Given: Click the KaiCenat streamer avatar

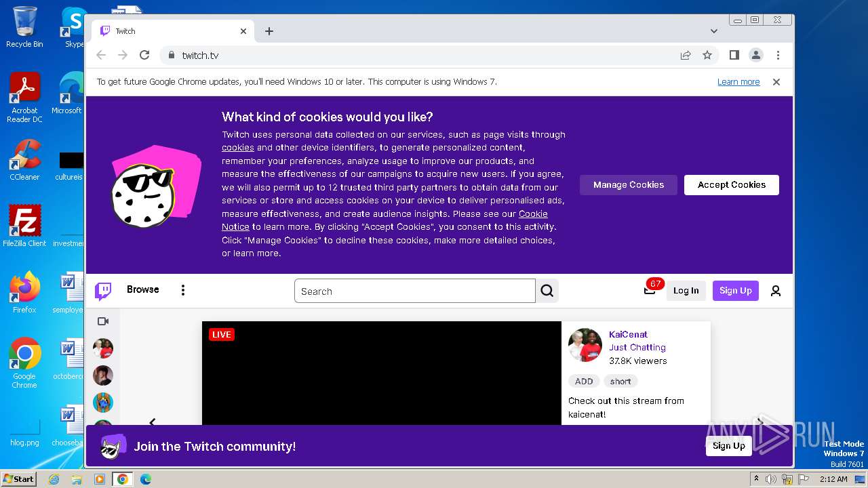Looking at the screenshot, I should tap(585, 346).
